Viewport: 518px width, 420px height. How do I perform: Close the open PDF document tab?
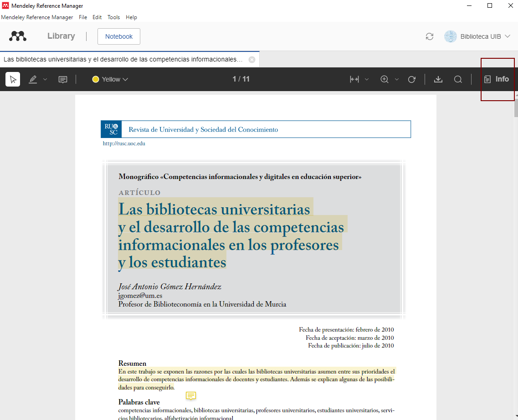click(x=252, y=59)
